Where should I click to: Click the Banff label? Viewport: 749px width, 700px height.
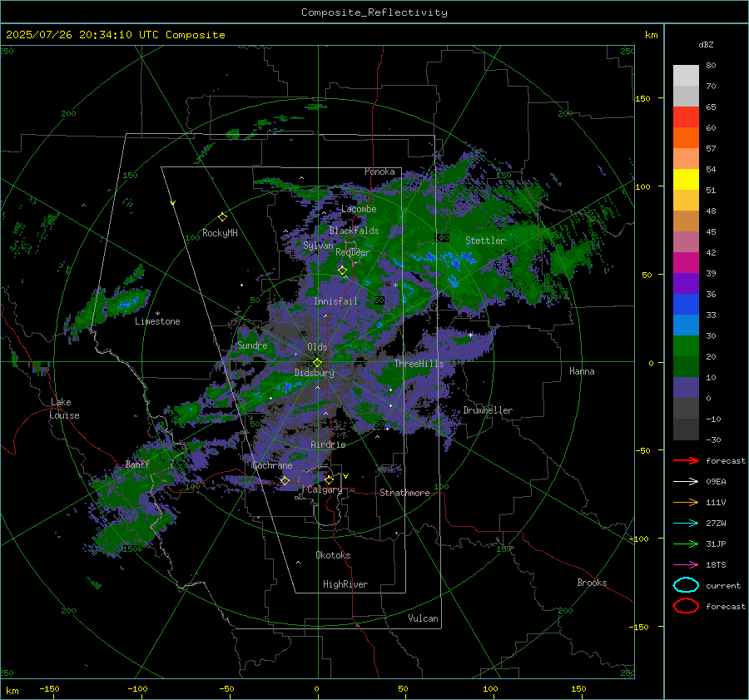[x=137, y=464]
